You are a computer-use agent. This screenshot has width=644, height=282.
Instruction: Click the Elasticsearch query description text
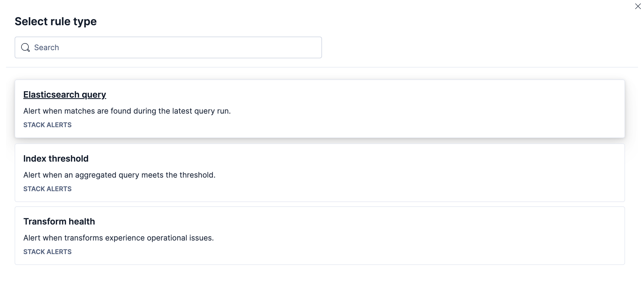click(x=127, y=111)
